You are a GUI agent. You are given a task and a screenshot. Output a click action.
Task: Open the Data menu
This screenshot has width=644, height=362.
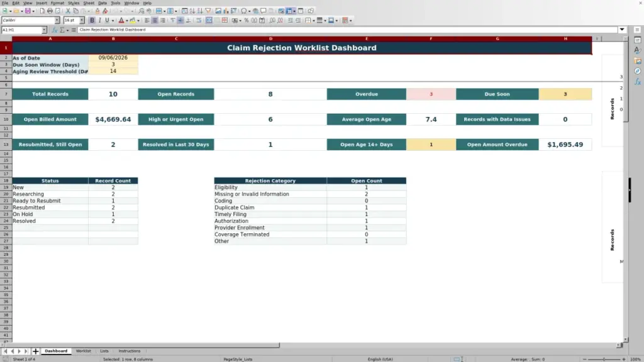[x=103, y=3]
